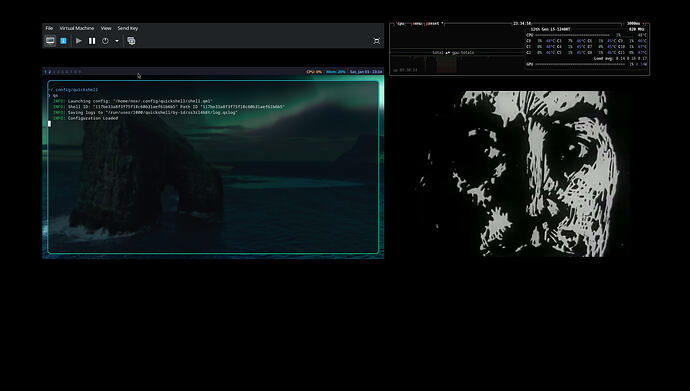This screenshot has height=391, width=690.
Task: Open the VM snapshots manager icon
Action: pos(131,41)
